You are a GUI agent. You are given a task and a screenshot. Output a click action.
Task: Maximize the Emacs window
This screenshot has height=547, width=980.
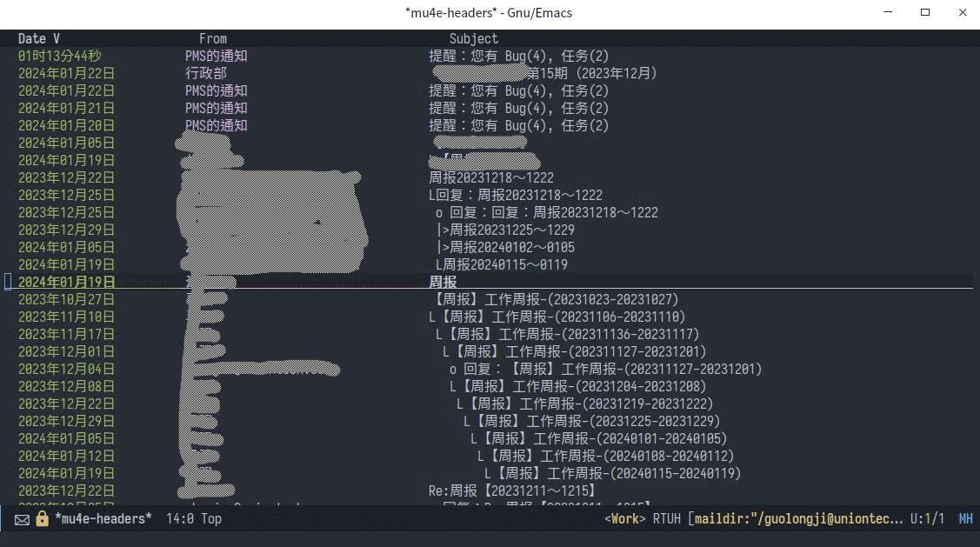click(925, 12)
